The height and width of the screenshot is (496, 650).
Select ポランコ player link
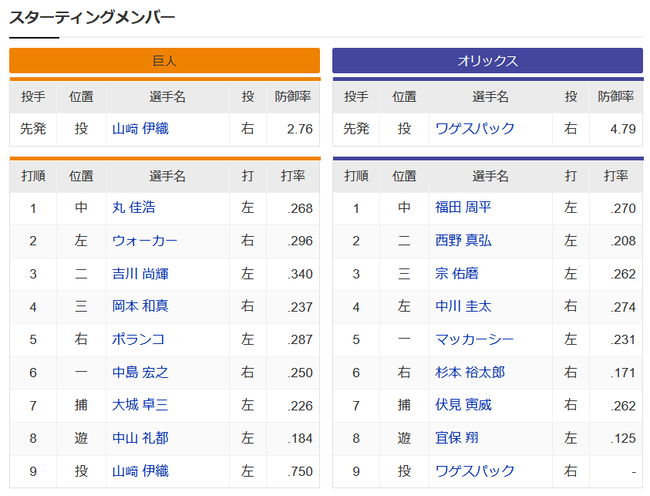pos(138,339)
